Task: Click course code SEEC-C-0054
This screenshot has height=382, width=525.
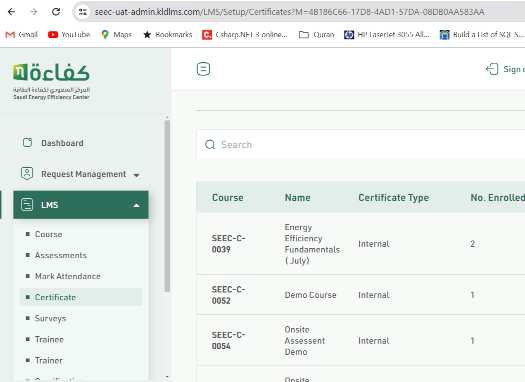Action: tap(228, 340)
